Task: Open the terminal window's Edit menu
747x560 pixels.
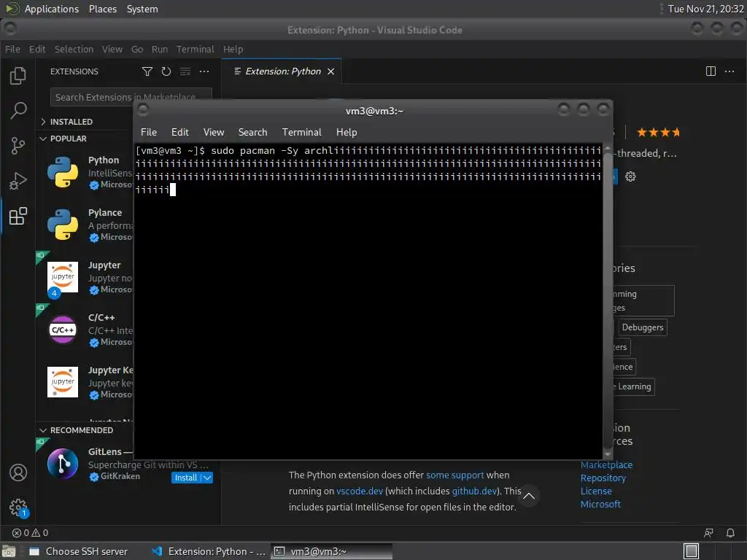Action: click(x=180, y=133)
